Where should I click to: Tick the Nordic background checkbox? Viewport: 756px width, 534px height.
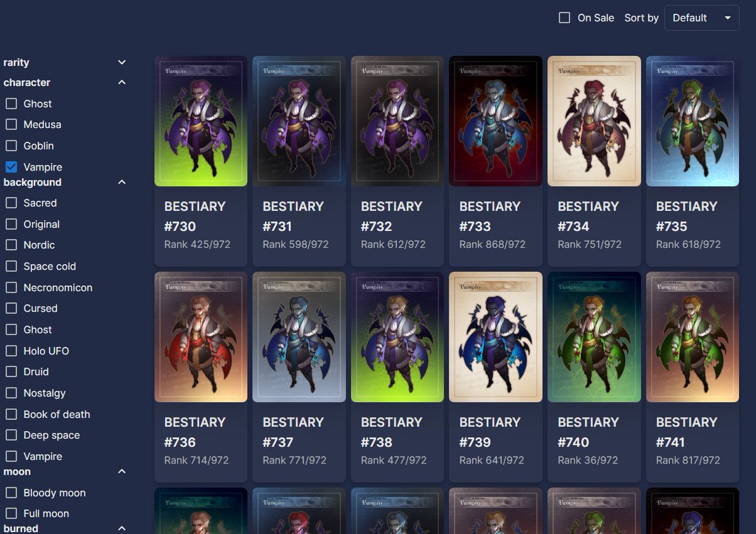click(11, 244)
